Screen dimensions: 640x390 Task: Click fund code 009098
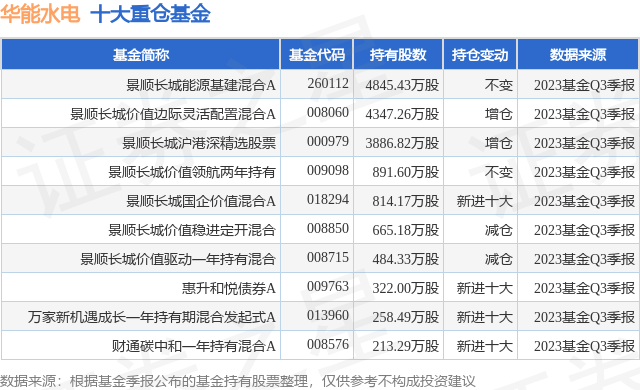click(x=328, y=170)
